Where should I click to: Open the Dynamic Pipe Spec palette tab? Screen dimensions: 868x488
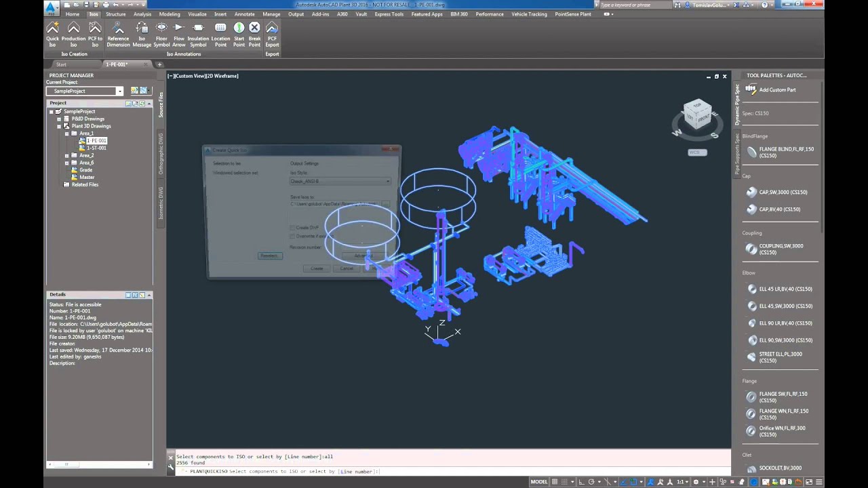coord(737,105)
